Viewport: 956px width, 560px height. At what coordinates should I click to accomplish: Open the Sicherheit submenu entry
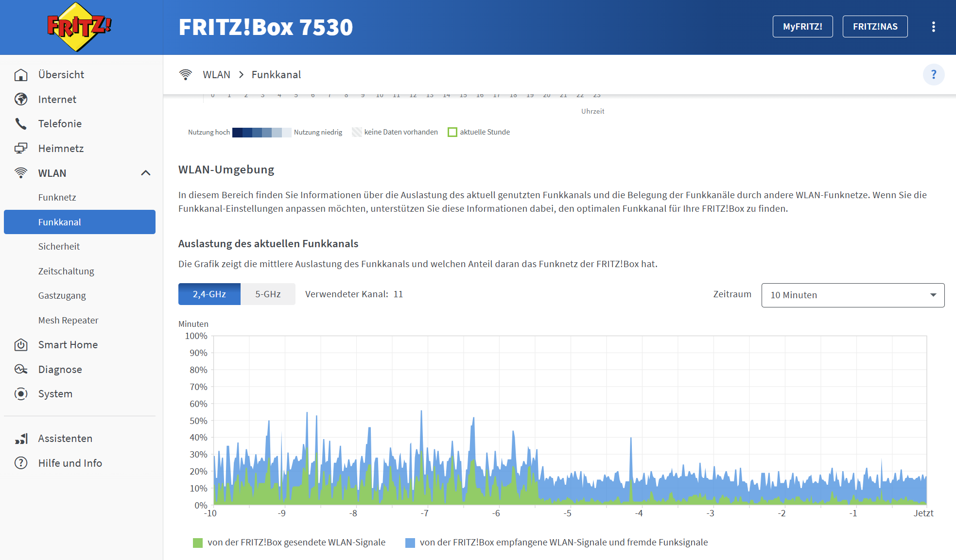point(59,247)
